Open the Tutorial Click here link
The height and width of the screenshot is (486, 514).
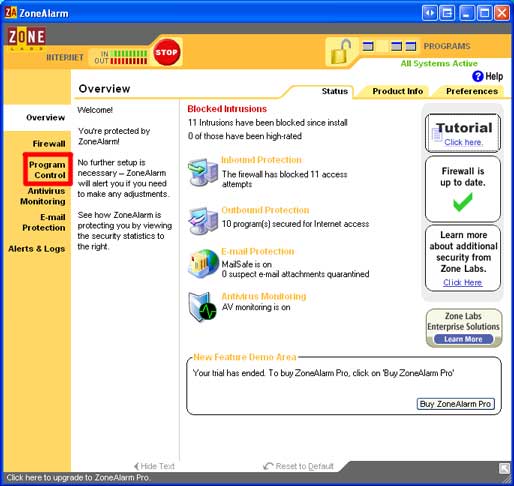point(463,142)
